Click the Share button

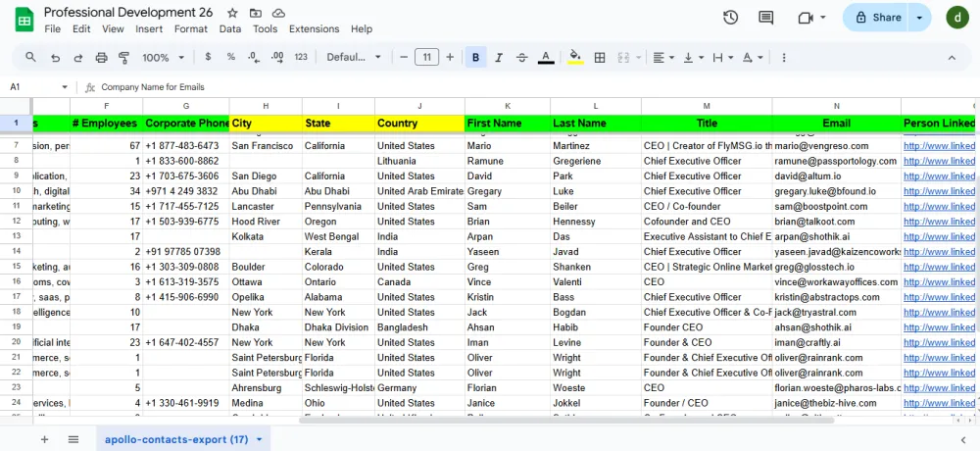click(877, 18)
